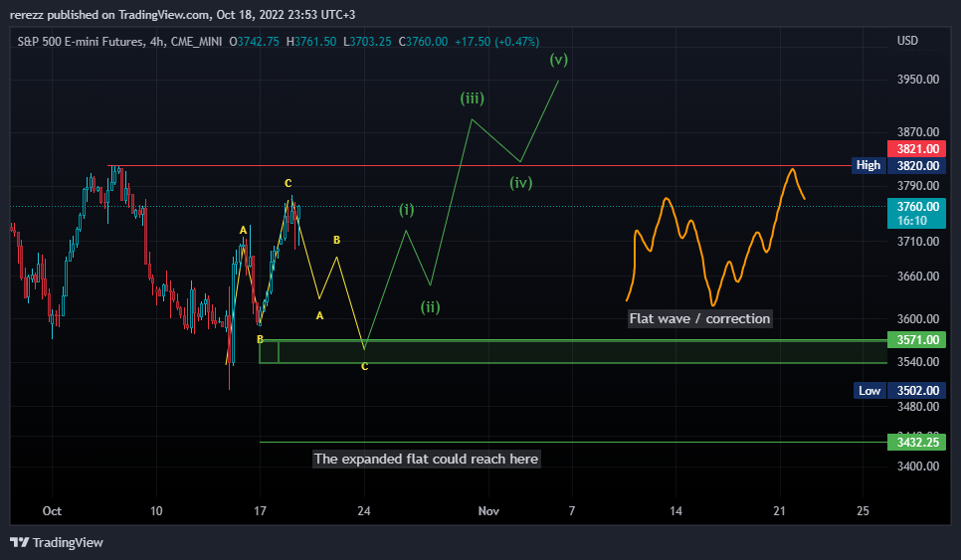Click the green wave (v) label

pyautogui.click(x=558, y=60)
